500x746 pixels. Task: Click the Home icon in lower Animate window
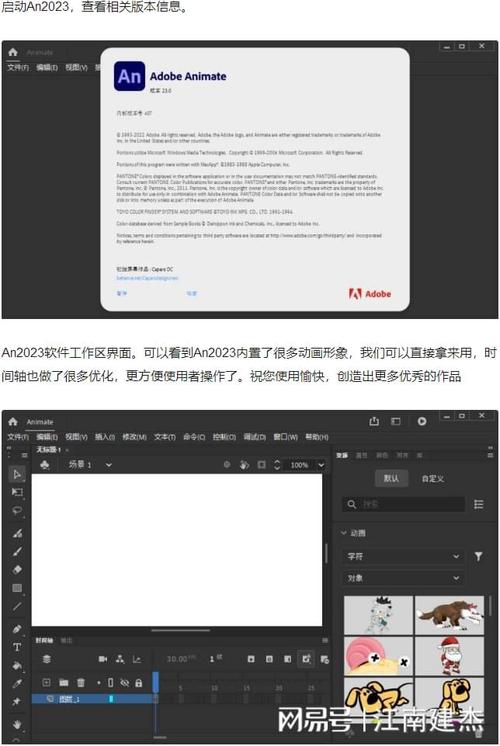pyautogui.click(x=13, y=422)
